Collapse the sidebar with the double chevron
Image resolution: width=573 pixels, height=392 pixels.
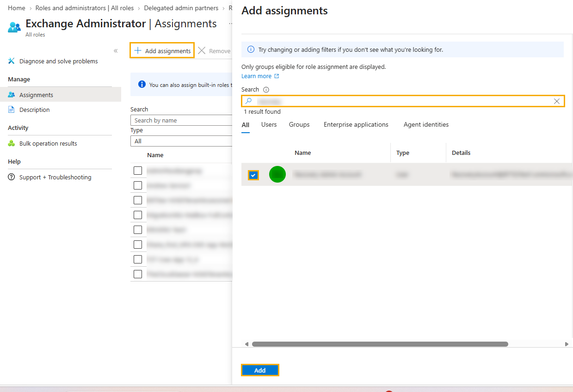coord(116,51)
